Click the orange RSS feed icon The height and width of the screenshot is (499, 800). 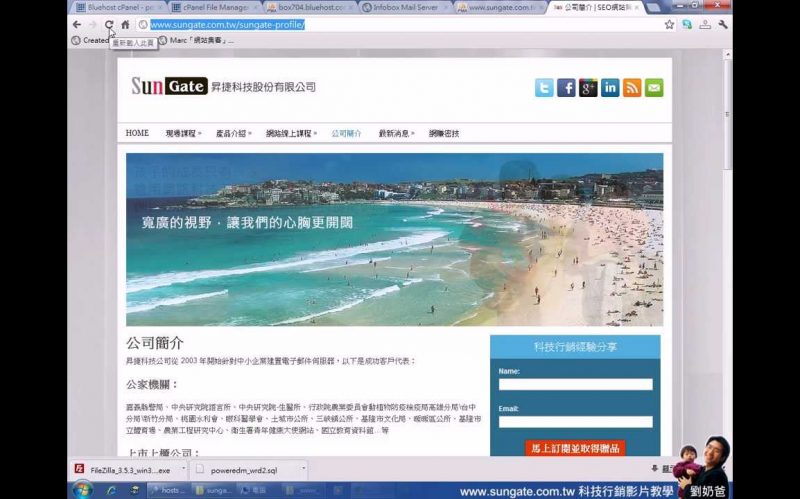coord(632,88)
